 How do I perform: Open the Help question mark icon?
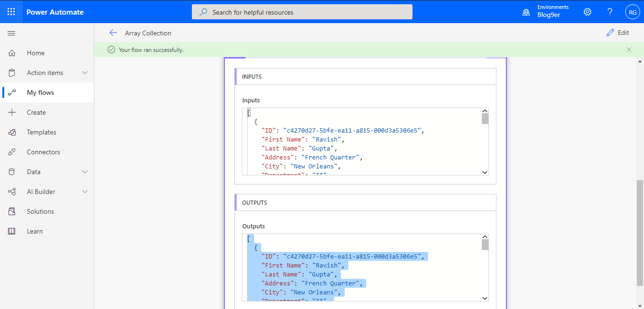610,12
